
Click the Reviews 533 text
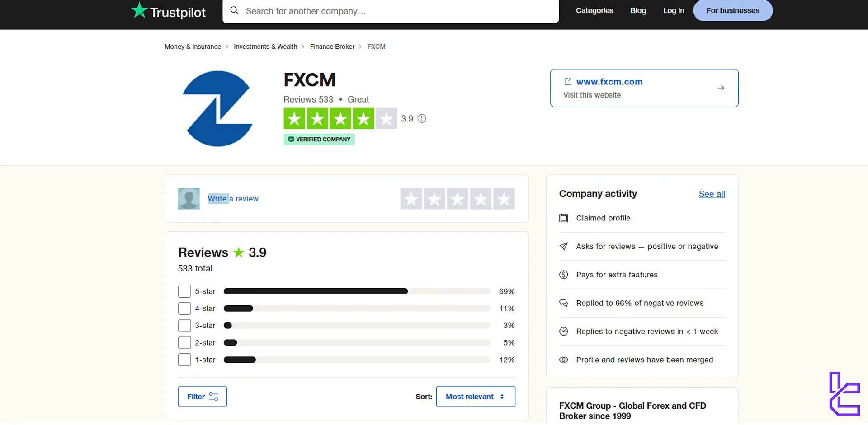coord(308,99)
